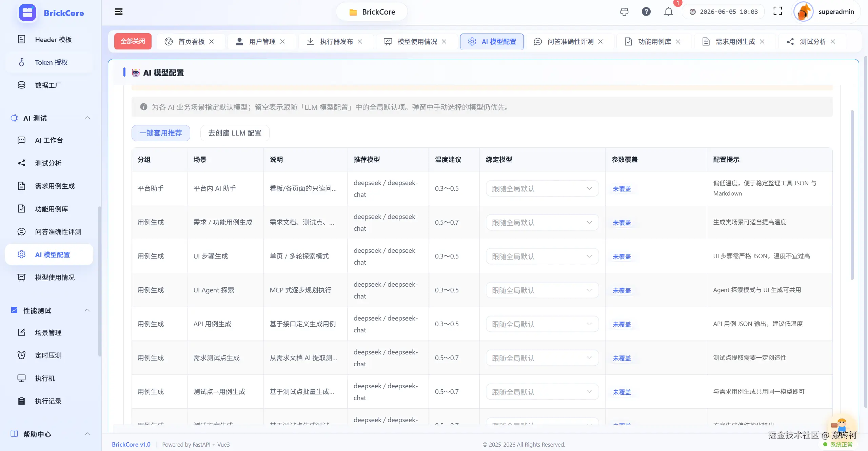Switch to 模型使用情况 tab
The width and height of the screenshot is (868, 451).
point(417,41)
